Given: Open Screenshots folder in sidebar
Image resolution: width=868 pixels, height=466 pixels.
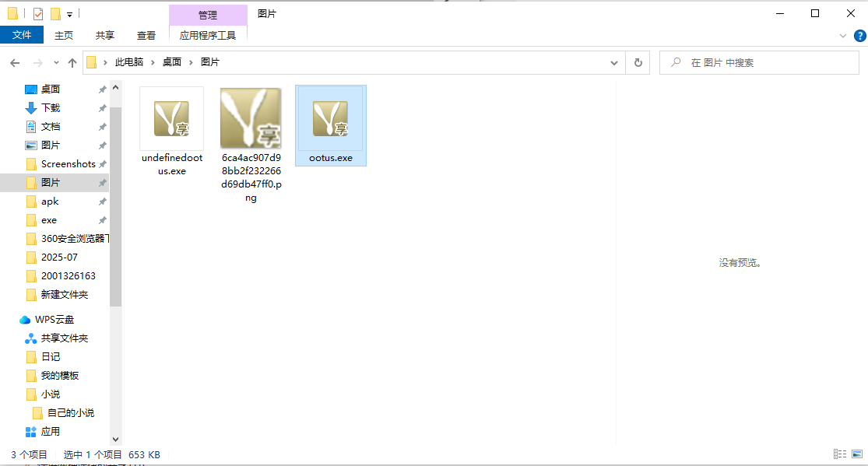Looking at the screenshot, I should pyautogui.click(x=68, y=164).
